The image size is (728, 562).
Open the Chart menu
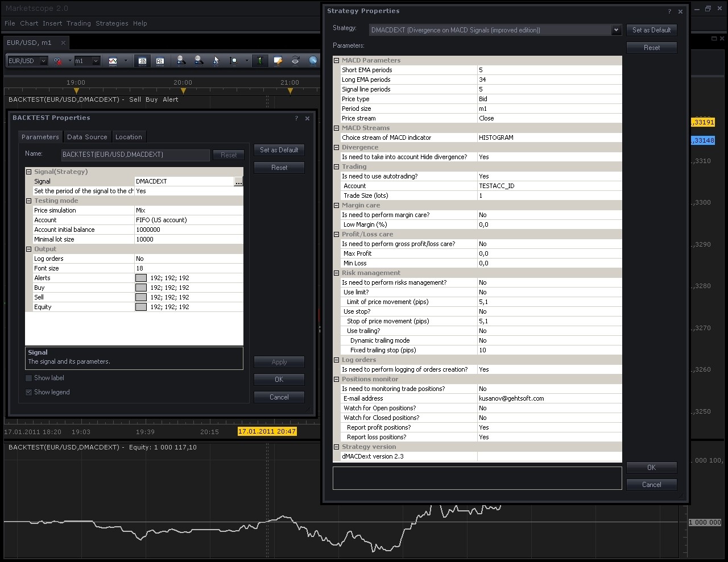pyautogui.click(x=29, y=23)
